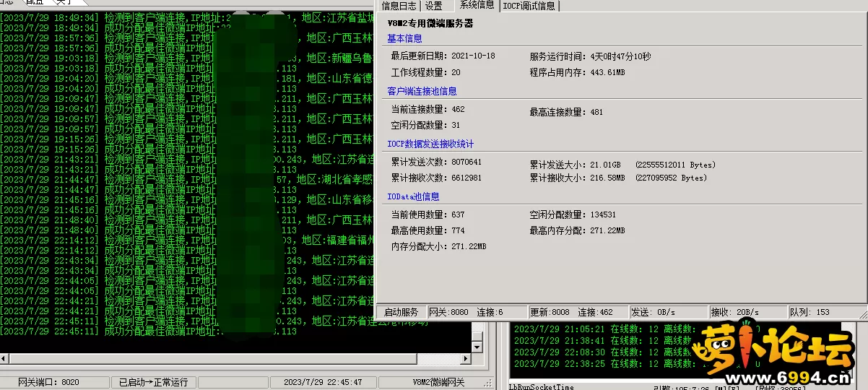Click the 工作线程数量: 20 entry
This screenshot has width=868, height=390.
click(425, 72)
